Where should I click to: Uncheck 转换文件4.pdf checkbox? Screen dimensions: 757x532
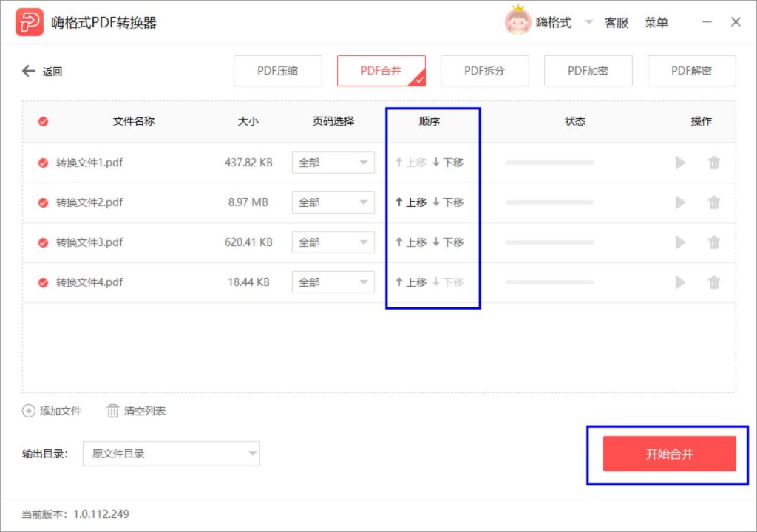click(x=43, y=282)
